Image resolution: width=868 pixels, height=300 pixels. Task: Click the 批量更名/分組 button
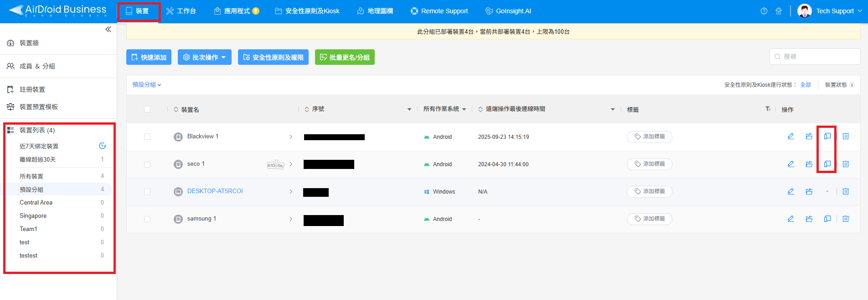pos(345,57)
